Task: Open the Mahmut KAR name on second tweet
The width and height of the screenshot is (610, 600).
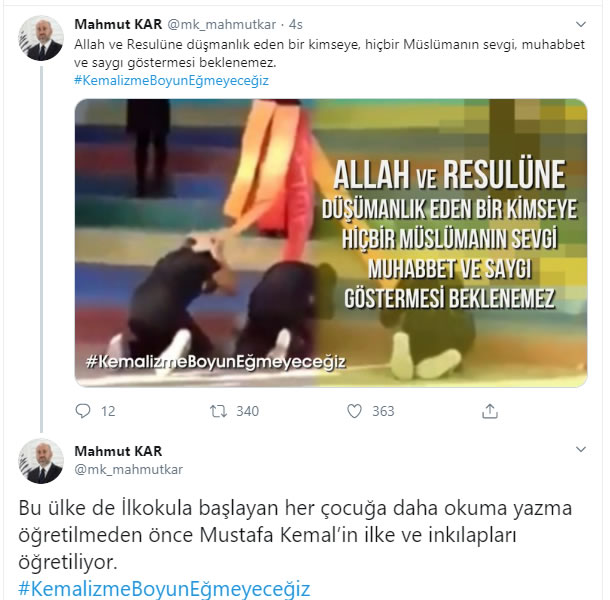Action: coord(118,451)
